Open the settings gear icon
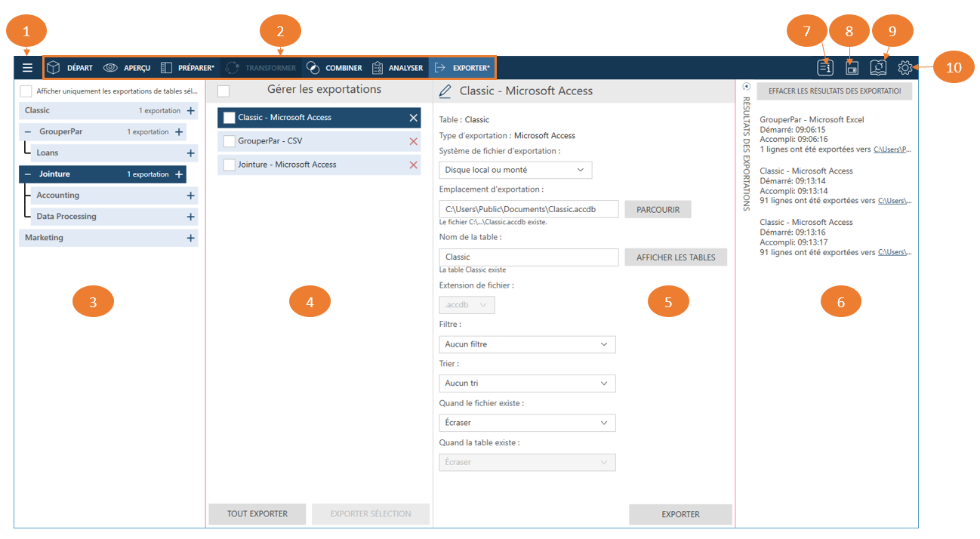 click(x=904, y=68)
